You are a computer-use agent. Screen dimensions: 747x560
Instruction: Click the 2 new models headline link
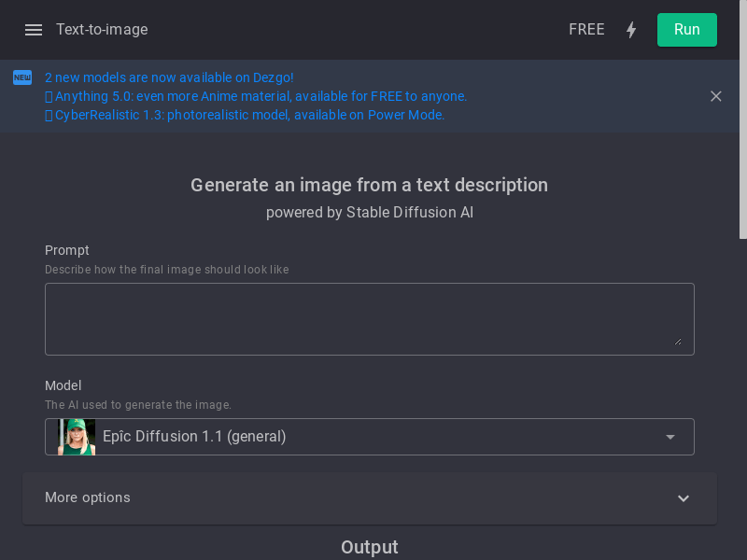pyautogui.click(x=169, y=77)
